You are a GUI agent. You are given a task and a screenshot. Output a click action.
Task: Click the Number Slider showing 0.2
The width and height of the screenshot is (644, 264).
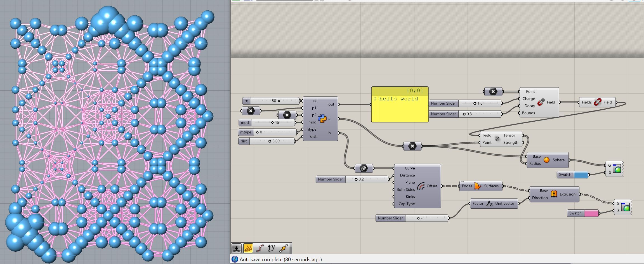(352, 179)
